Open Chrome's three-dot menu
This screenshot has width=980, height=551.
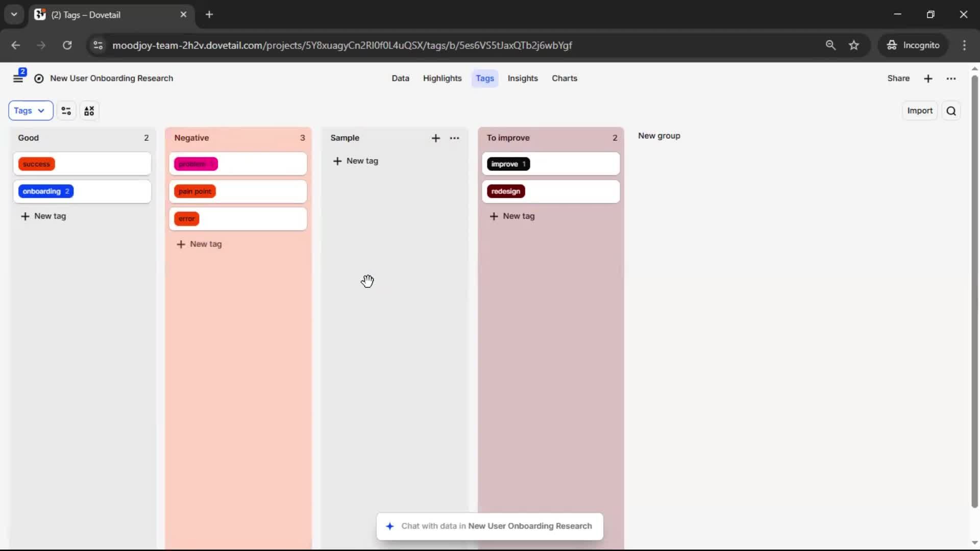point(964,45)
